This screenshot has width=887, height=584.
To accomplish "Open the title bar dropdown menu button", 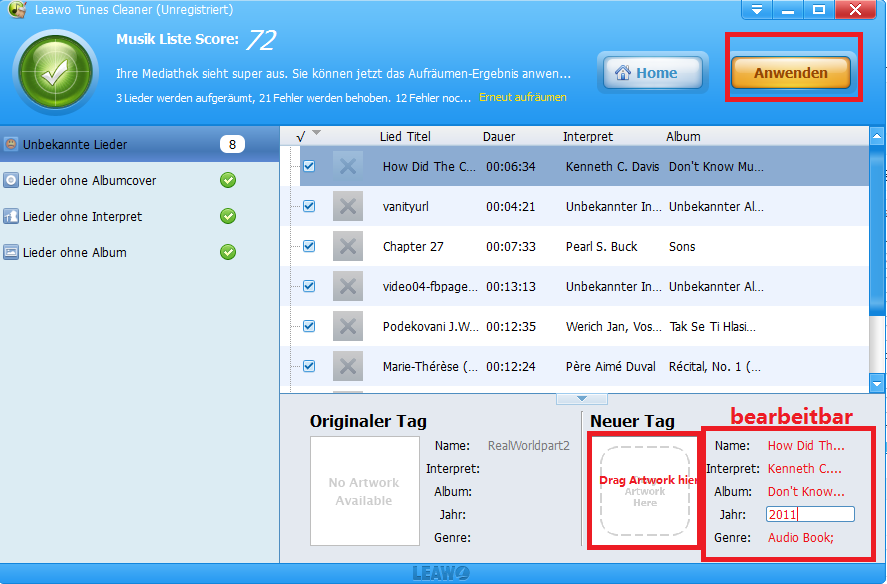I will click(757, 10).
